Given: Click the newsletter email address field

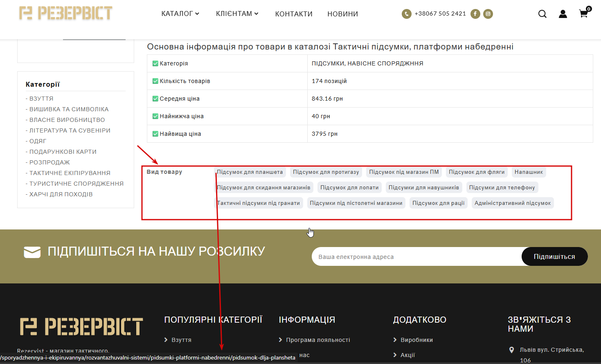Looking at the screenshot, I should tap(416, 256).
